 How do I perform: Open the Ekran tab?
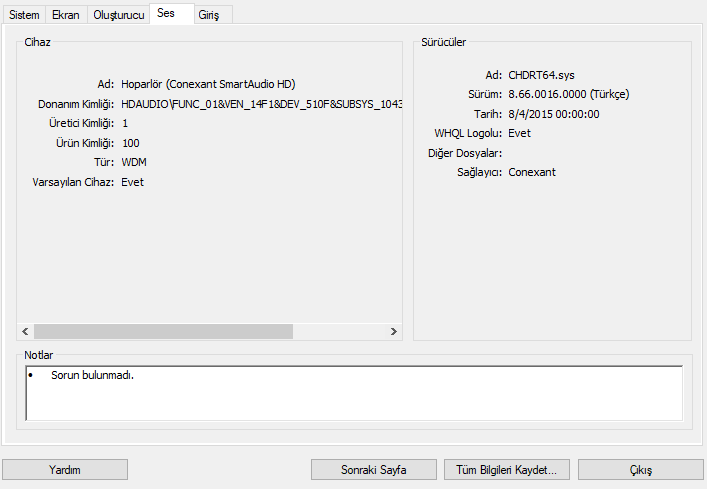pos(65,15)
